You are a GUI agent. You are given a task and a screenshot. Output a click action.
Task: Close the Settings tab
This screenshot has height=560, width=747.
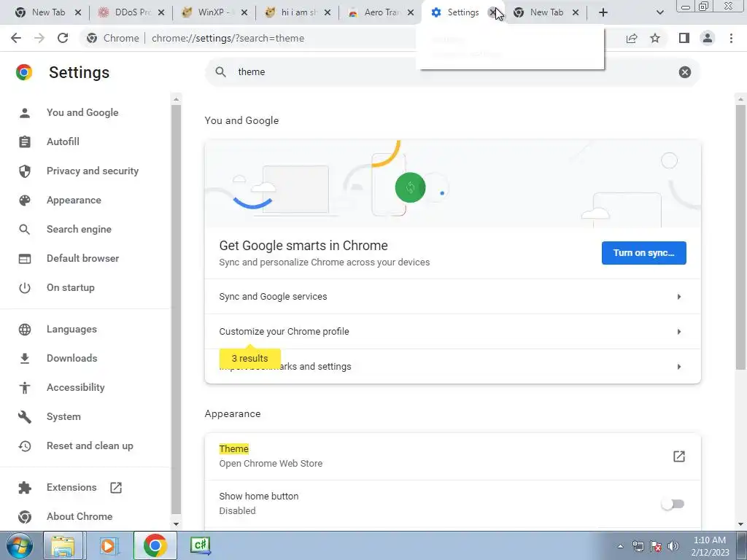(493, 12)
